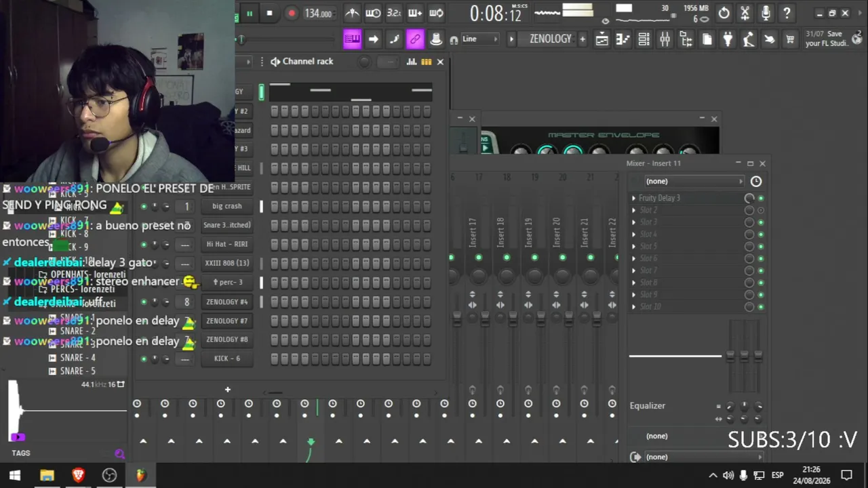
Task: Open the Mixer input (none) dropdown
Action: coord(694,181)
